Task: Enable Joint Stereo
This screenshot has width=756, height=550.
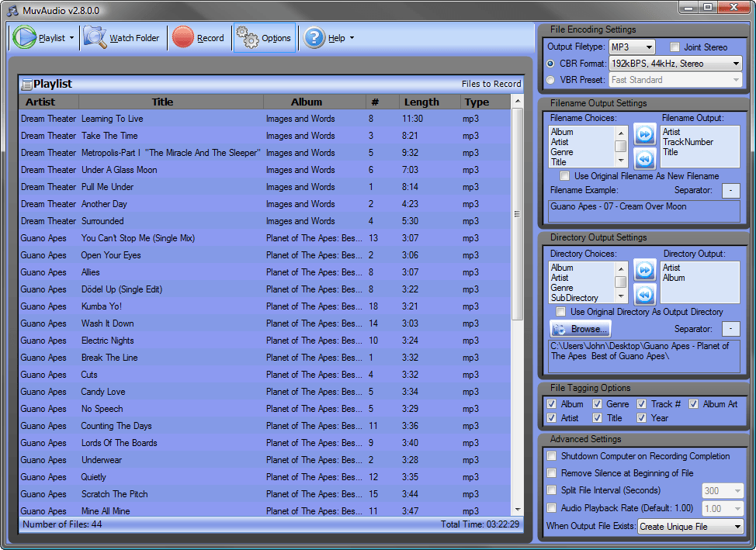Action: coord(675,47)
